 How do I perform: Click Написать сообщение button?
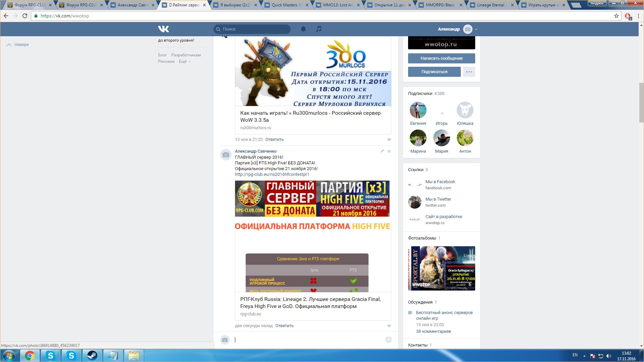(442, 58)
